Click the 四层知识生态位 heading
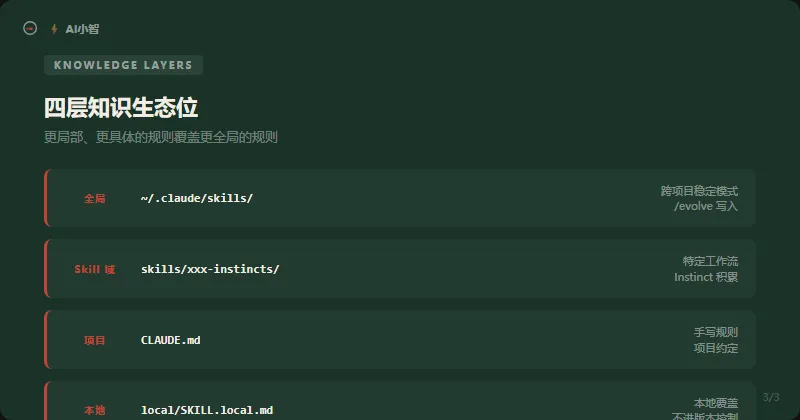Screen dimensions: 800x420 coord(128,108)
